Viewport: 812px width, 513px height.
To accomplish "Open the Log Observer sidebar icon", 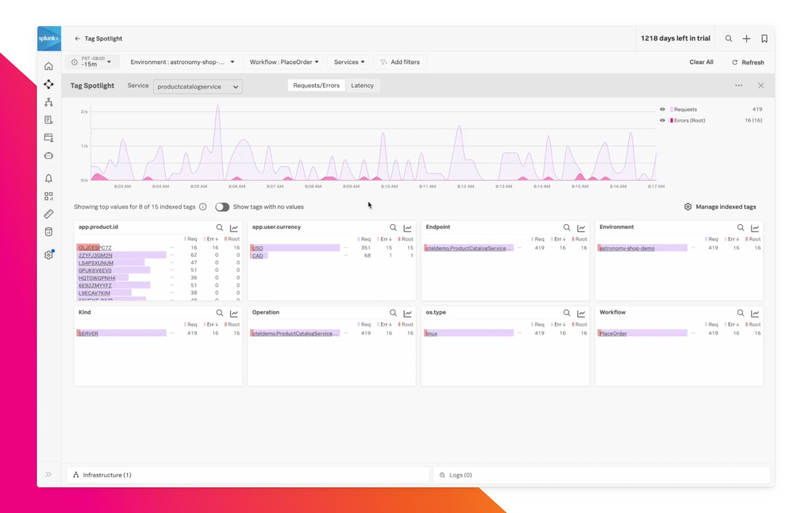I will coord(49,119).
